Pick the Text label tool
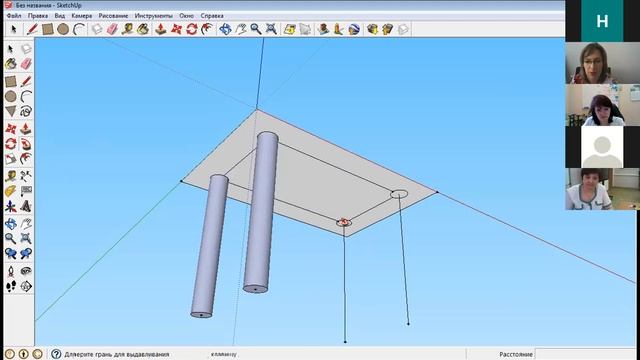The height and width of the screenshot is (360, 640). tap(26, 191)
